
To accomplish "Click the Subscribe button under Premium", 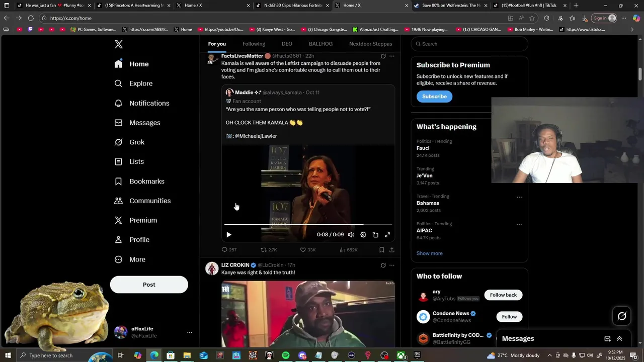I will click(x=434, y=97).
